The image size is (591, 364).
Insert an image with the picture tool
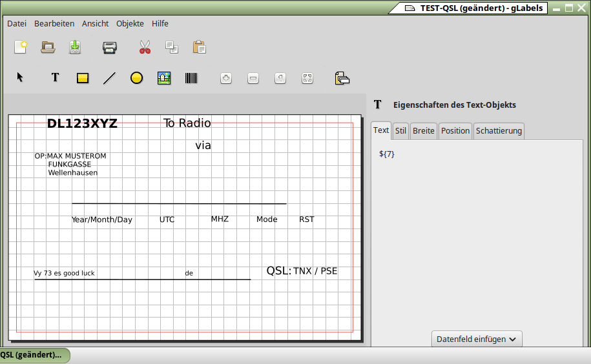coord(164,78)
